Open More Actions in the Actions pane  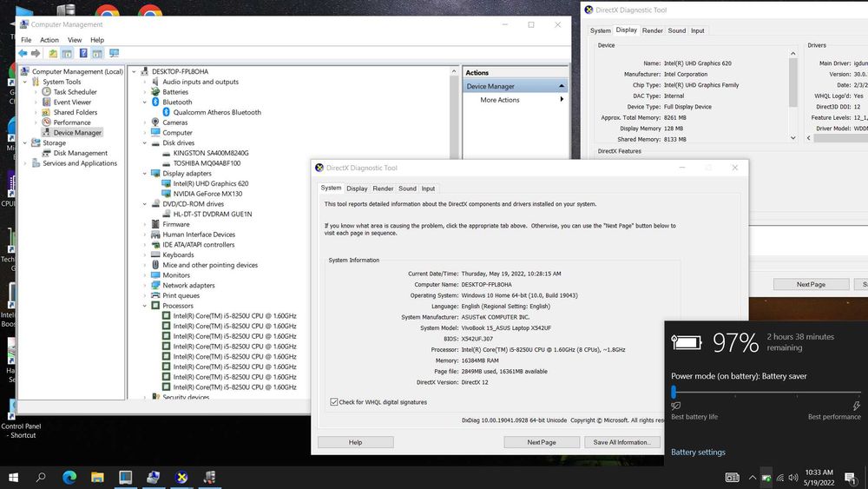pos(500,100)
